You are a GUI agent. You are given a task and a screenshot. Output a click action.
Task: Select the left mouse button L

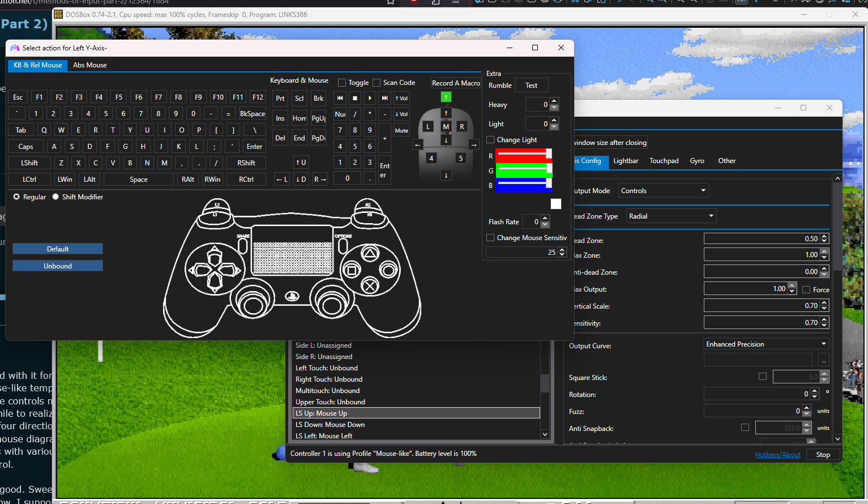428,127
